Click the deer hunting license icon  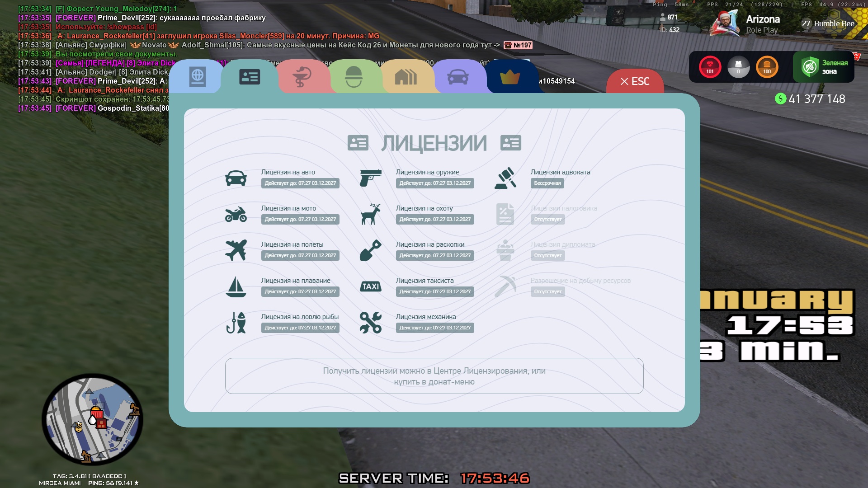pos(371,214)
